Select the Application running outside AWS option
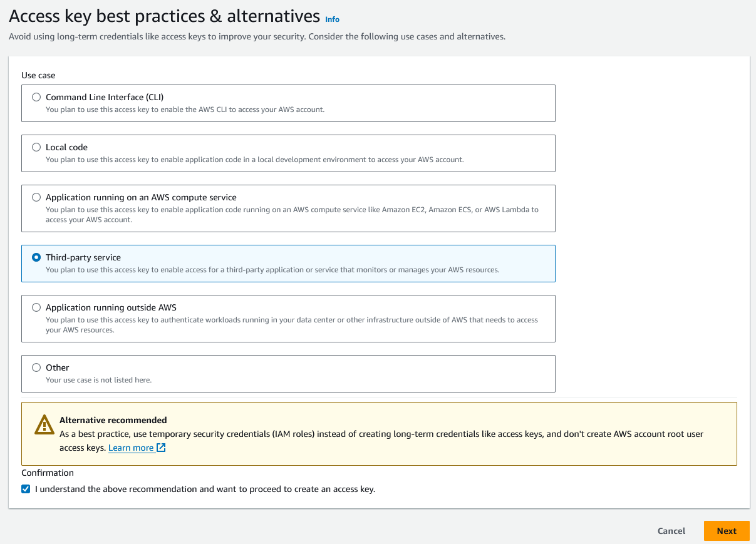 36,307
